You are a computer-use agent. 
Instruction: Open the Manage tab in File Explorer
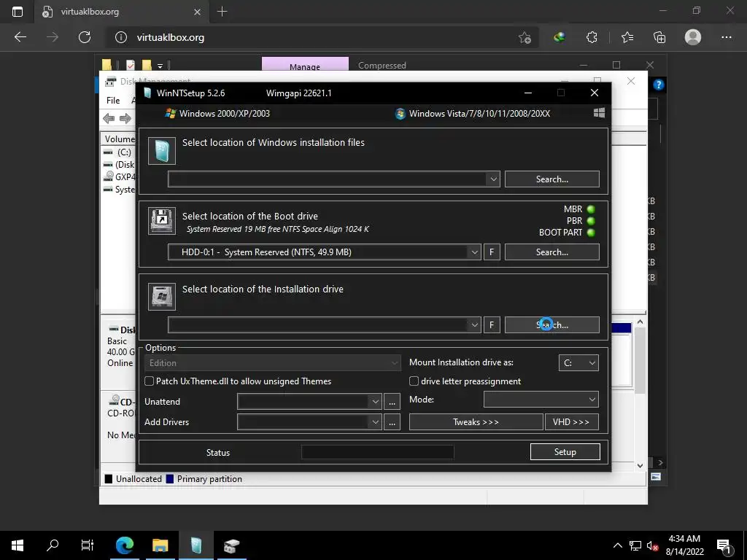305,66
